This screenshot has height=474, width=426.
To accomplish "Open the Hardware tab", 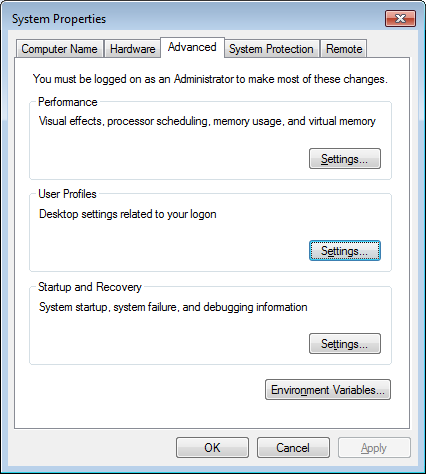I will 132,49.
